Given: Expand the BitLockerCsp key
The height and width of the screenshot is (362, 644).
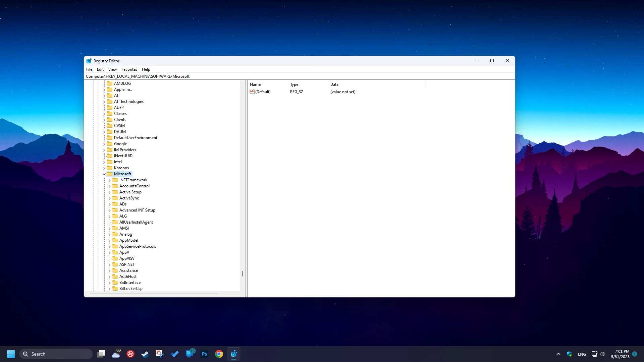Looking at the screenshot, I should pyautogui.click(x=109, y=289).
